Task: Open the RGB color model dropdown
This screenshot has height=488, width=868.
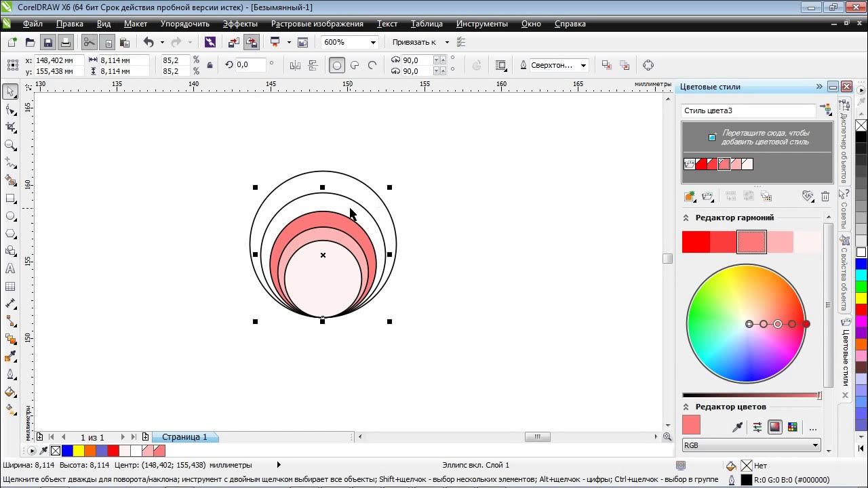Action: click(751, 445)
